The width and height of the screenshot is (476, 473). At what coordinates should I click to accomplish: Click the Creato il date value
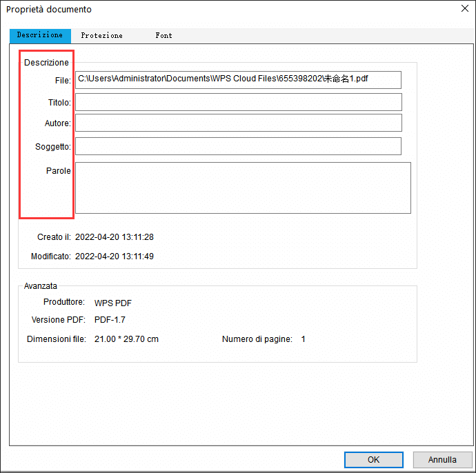114,237
